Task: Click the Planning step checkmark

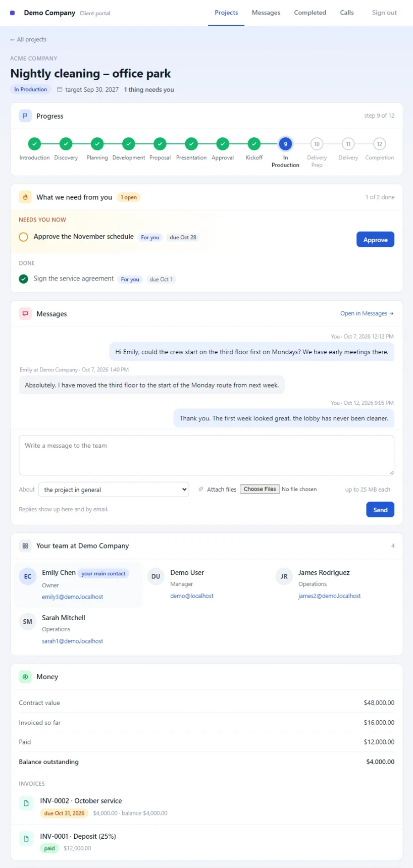Action: pyautogui.click(x=97, y=144)
